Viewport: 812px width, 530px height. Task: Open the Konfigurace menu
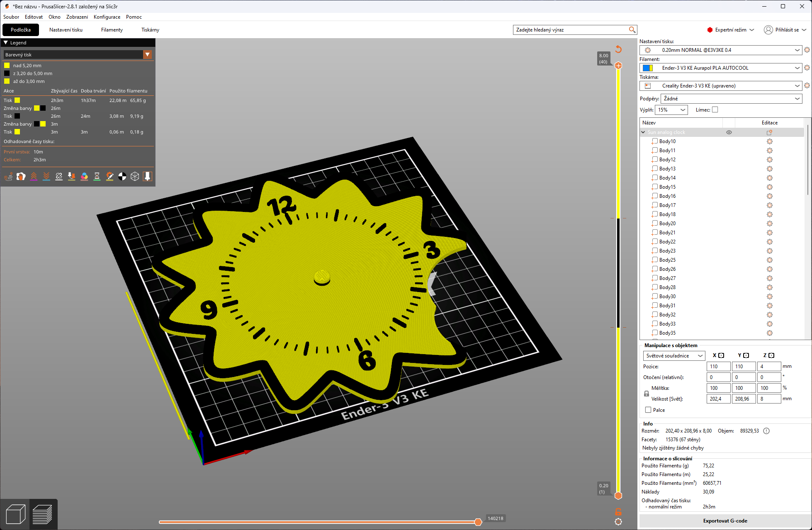click(107, 17)
